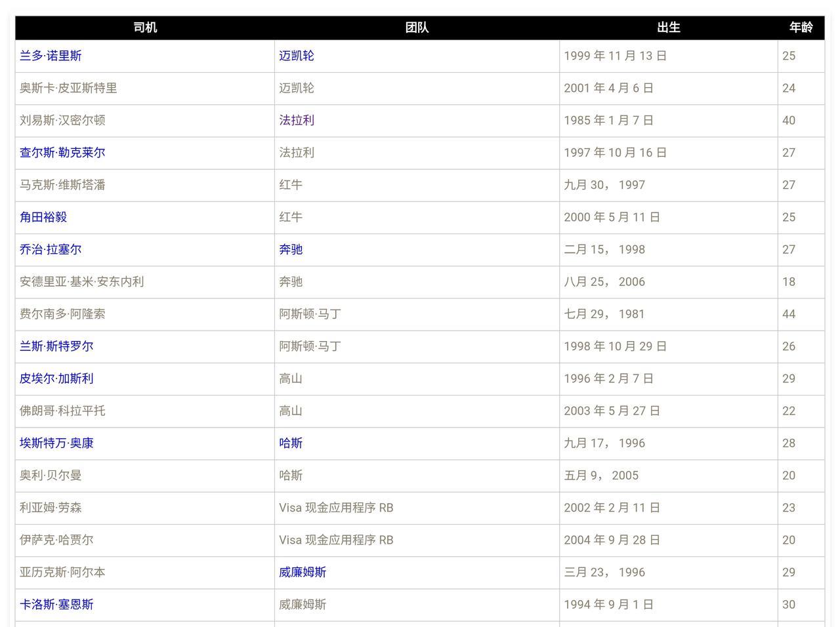Open the 皮埃尔·加斯利 driver link
Image resolution: width=840 pixels, height=627 pixels.
coord(56,378)
